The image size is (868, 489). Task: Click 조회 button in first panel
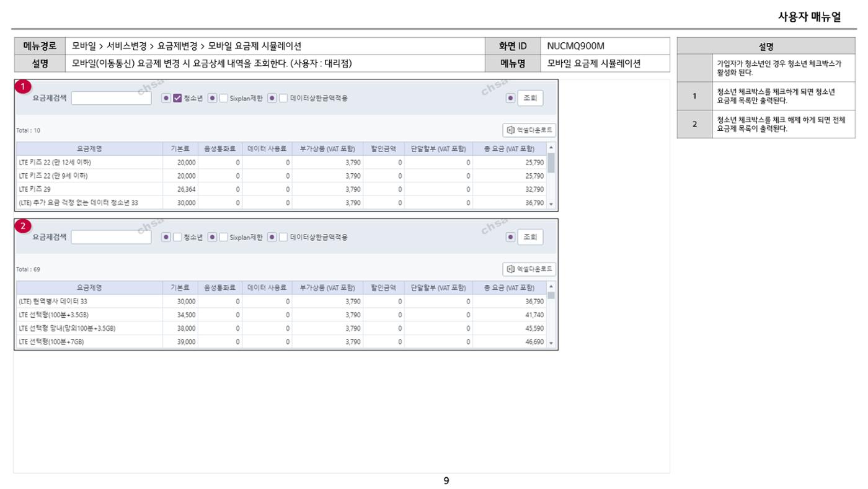point(530,98)
